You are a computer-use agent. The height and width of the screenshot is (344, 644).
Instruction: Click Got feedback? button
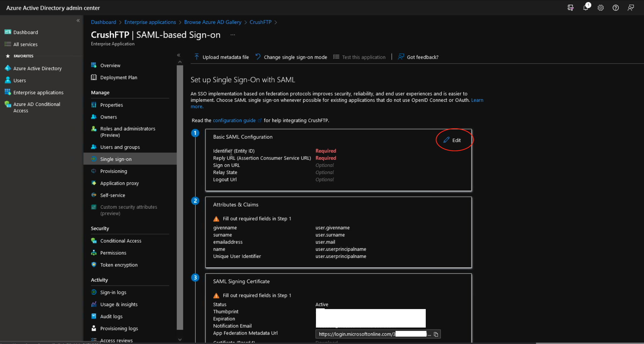[418, 57]
